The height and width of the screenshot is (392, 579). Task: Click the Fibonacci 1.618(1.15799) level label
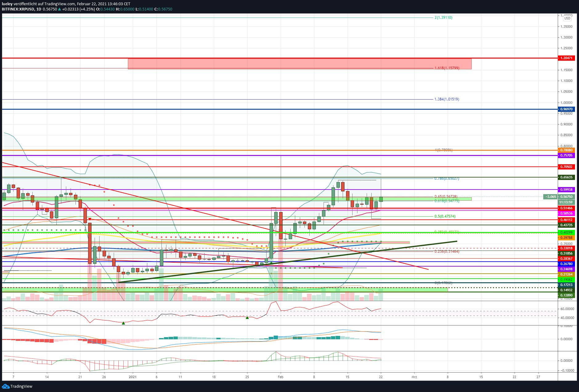tap(447, 68)
